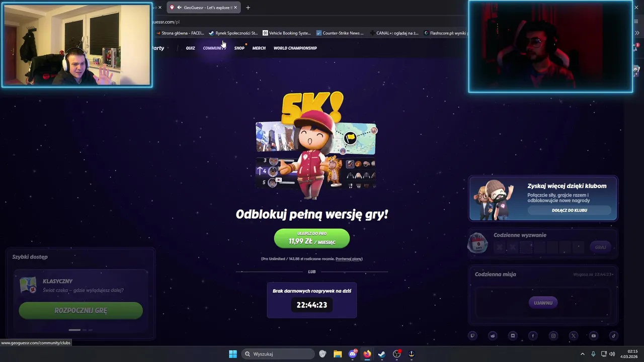Click the 'Codzienna misja' heading

click(496, 275)
